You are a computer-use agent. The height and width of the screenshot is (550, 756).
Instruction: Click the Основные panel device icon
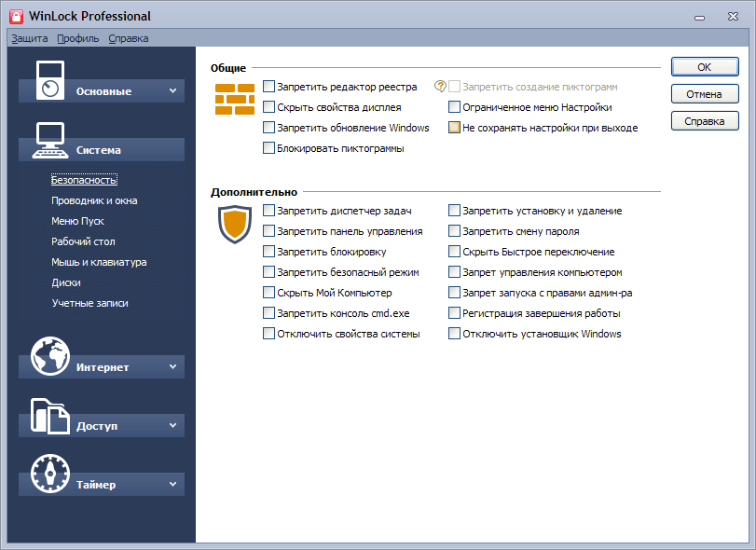pos(50,79)
